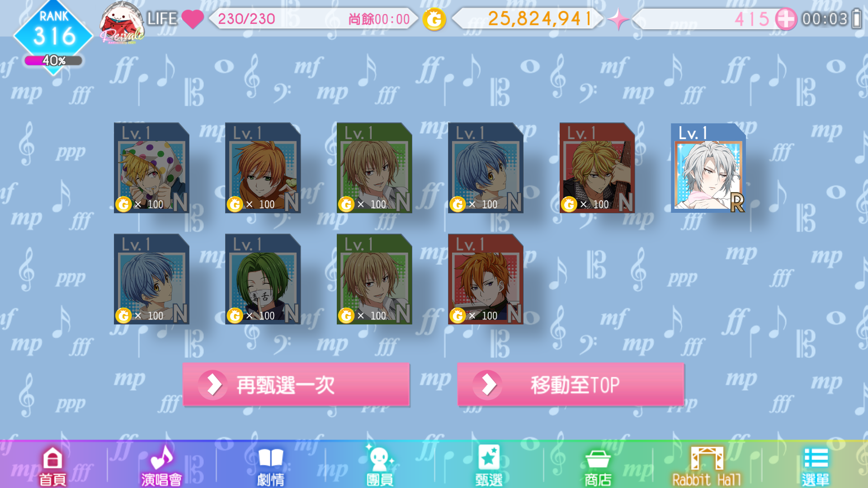Select the polka-dot hood character card

coord(151,168)
